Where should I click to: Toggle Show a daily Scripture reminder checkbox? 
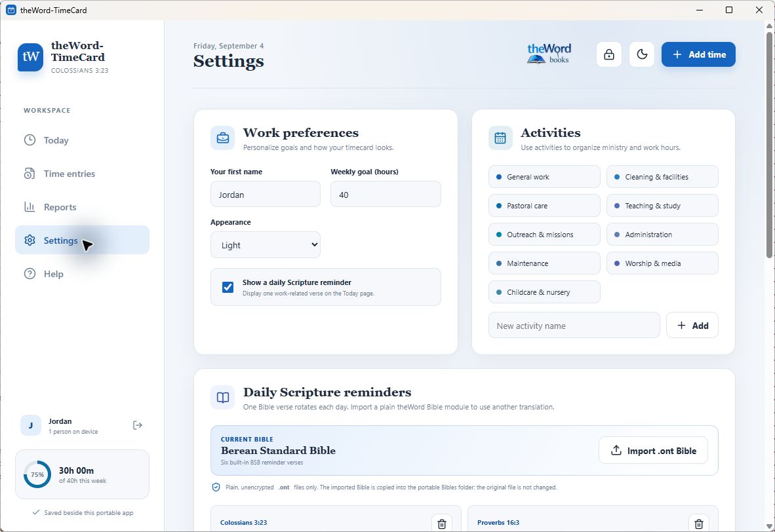[228, 287]
